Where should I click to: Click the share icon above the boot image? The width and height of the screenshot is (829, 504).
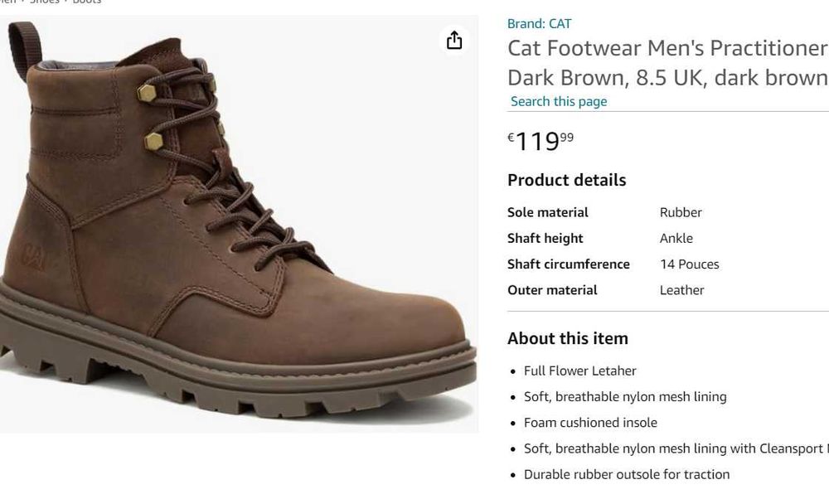click(x=454, y=41)
